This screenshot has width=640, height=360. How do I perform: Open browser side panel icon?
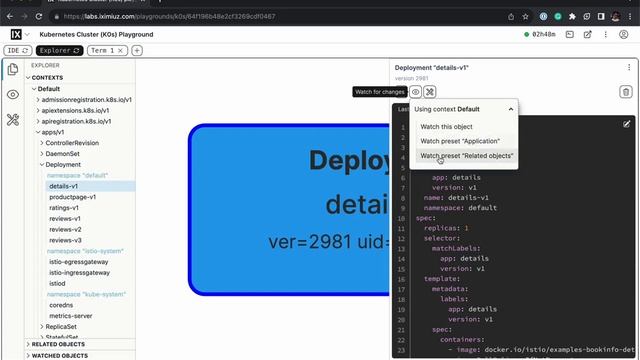pos(601,16)
